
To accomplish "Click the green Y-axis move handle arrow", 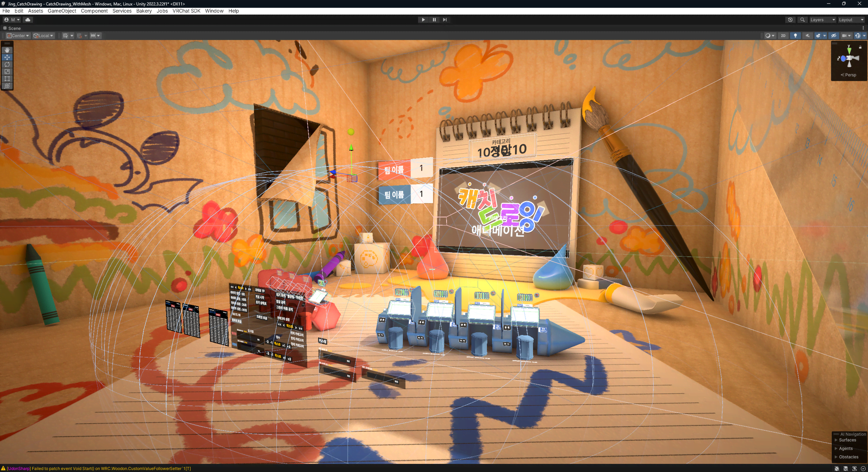I will [351, 148].
